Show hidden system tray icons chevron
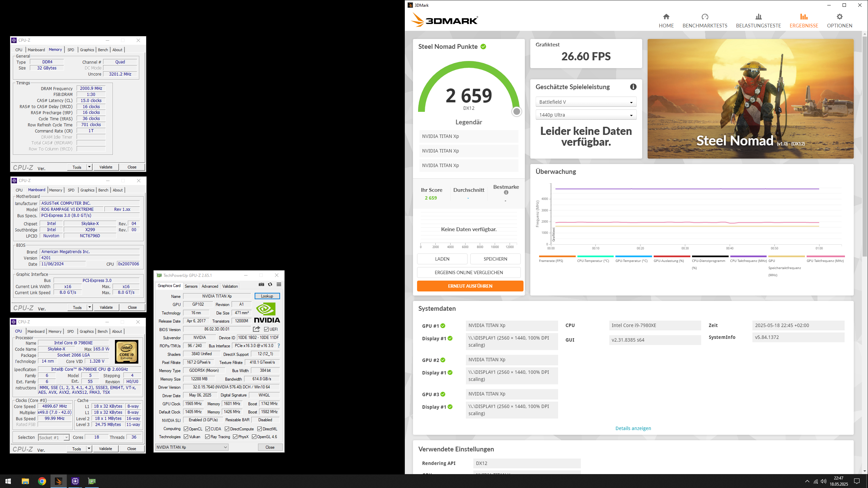868x488 pixels. click(x=807, y=481)
